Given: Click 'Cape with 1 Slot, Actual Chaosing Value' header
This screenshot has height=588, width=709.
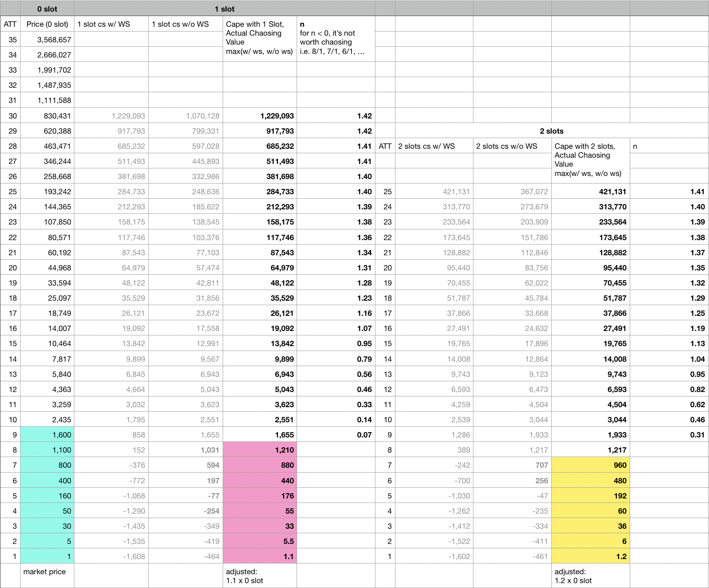Looking at the screenshot, I should [260, 38].
